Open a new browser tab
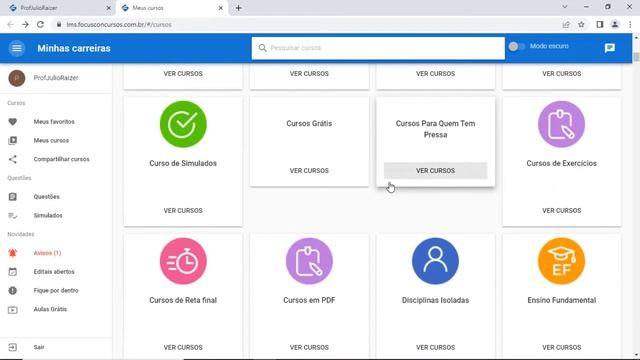 (x=238, y=8)
